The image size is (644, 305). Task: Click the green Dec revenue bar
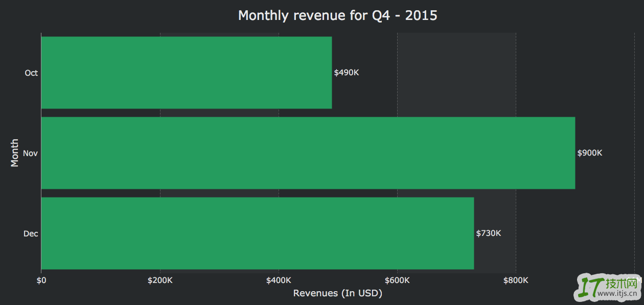point(257,233)
